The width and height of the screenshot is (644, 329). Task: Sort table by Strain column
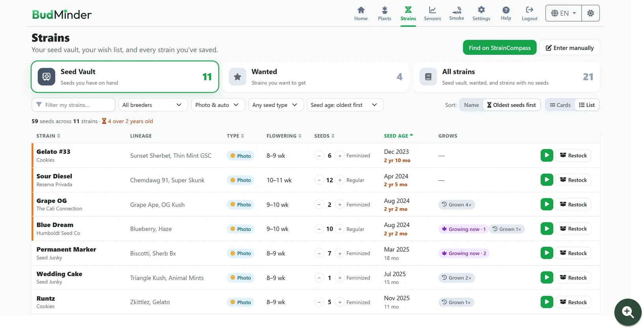pos(48,136)
